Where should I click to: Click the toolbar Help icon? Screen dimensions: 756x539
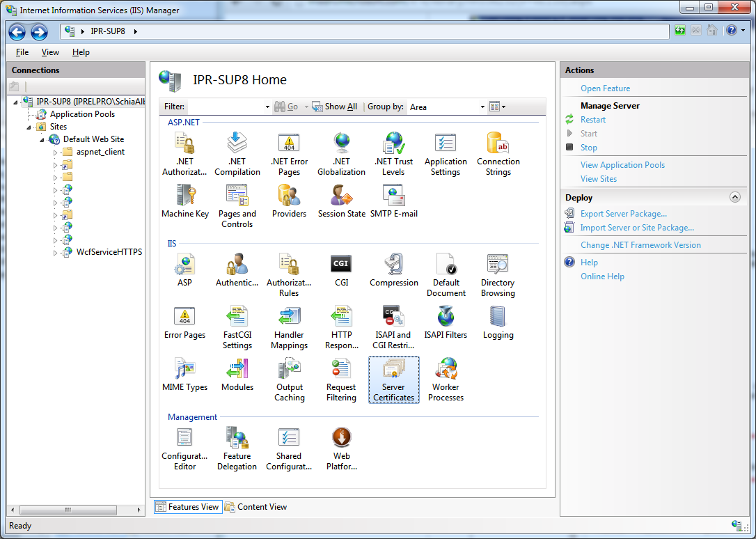pyautogui.click(x=732, y=31)
